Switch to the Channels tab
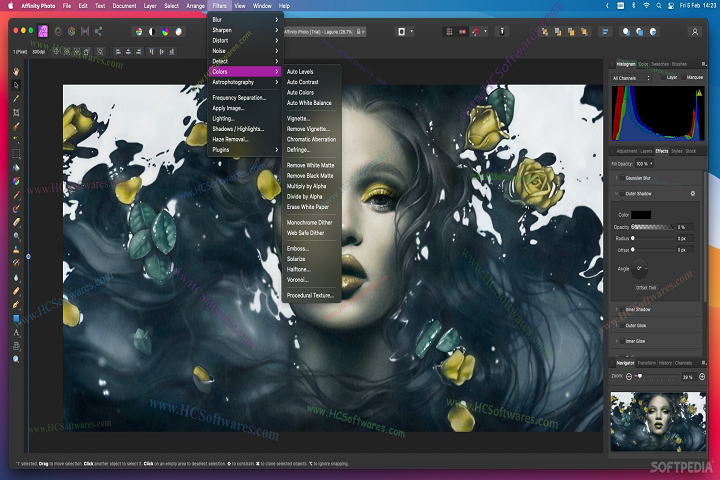 click(683, 363)
